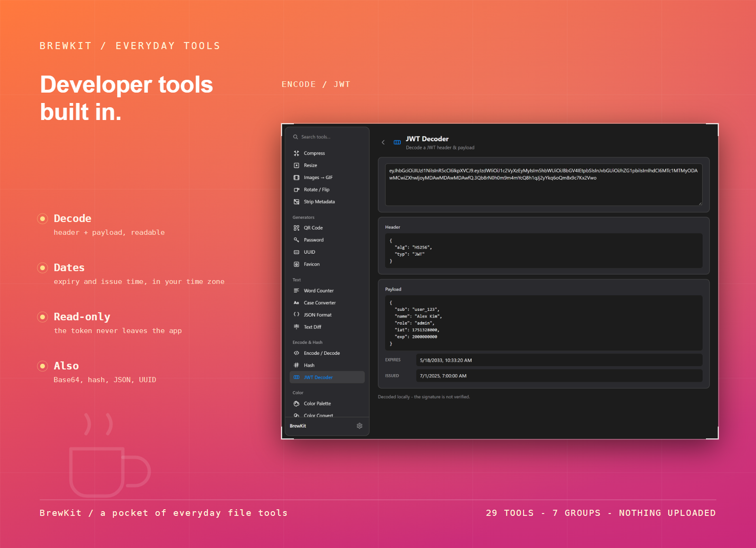Focus the Search tools field

coord(327,137)
